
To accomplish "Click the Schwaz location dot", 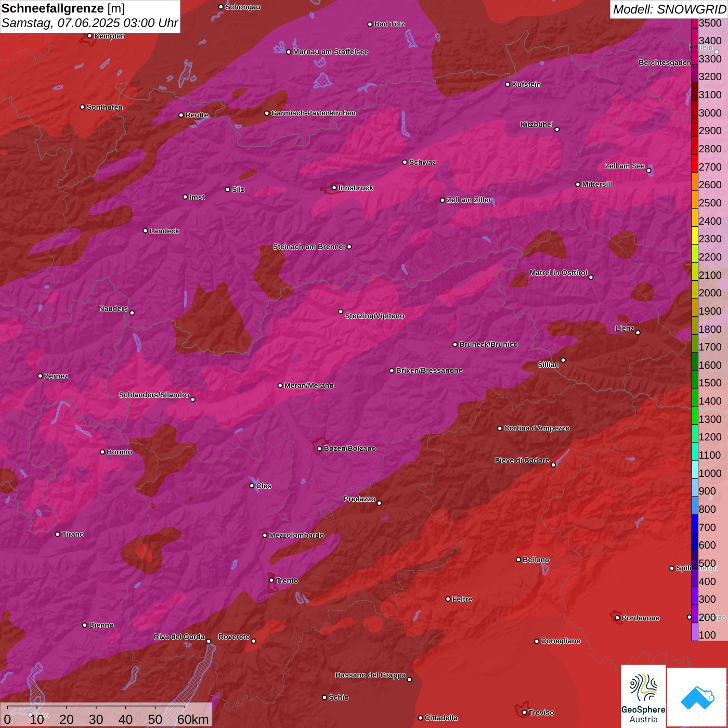I will [405, 162].
